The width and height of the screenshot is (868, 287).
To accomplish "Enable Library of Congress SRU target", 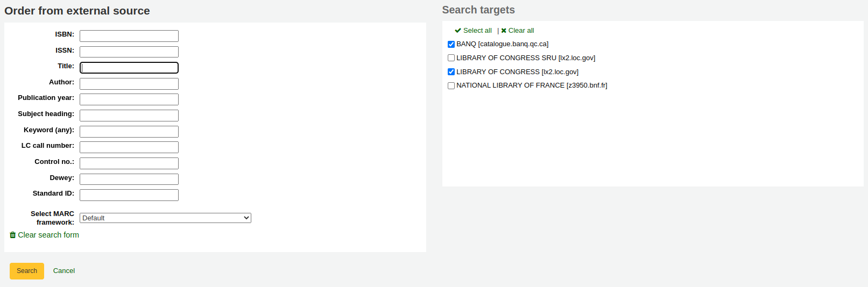I will point(451,58).
